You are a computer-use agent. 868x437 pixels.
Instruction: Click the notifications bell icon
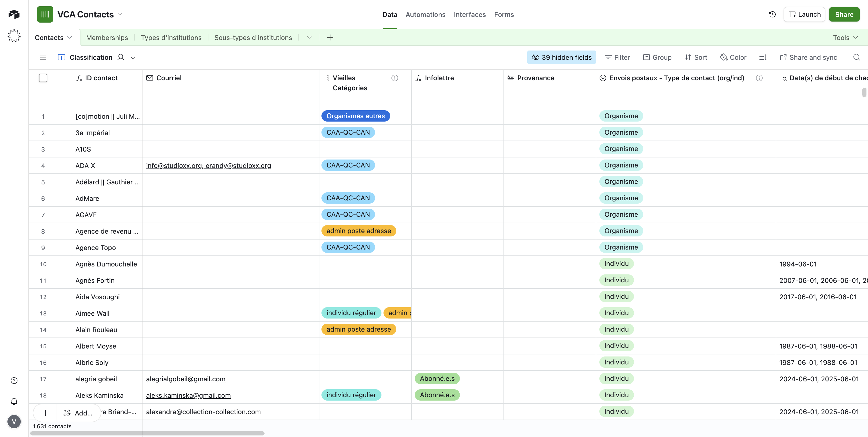tap(14, 401)
